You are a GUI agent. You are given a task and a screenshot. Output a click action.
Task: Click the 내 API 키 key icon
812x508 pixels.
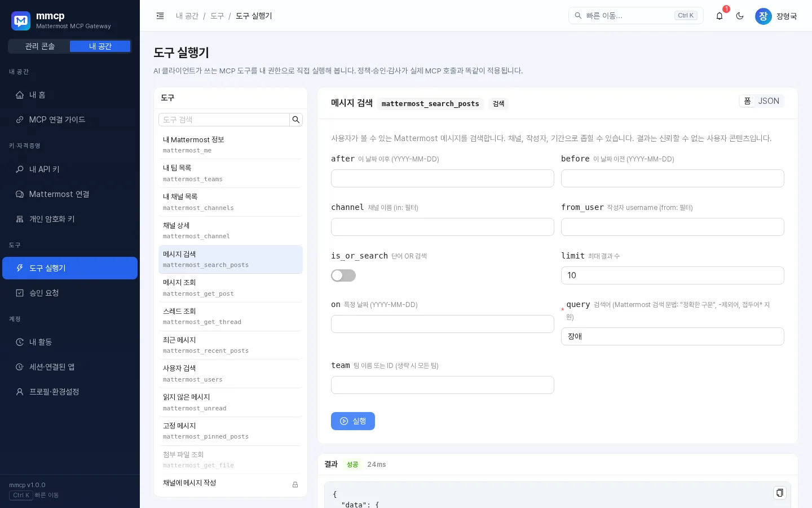click(20, 169)
